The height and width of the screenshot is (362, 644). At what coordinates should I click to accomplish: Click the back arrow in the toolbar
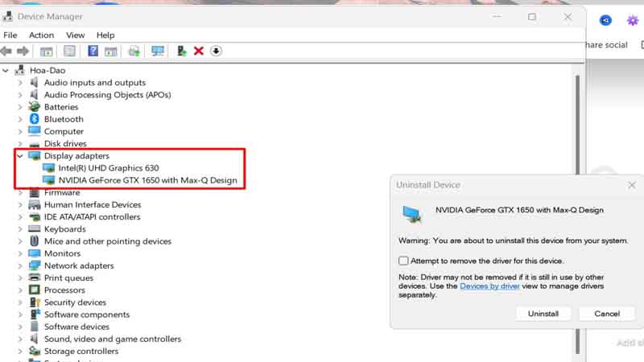point(8,51)
